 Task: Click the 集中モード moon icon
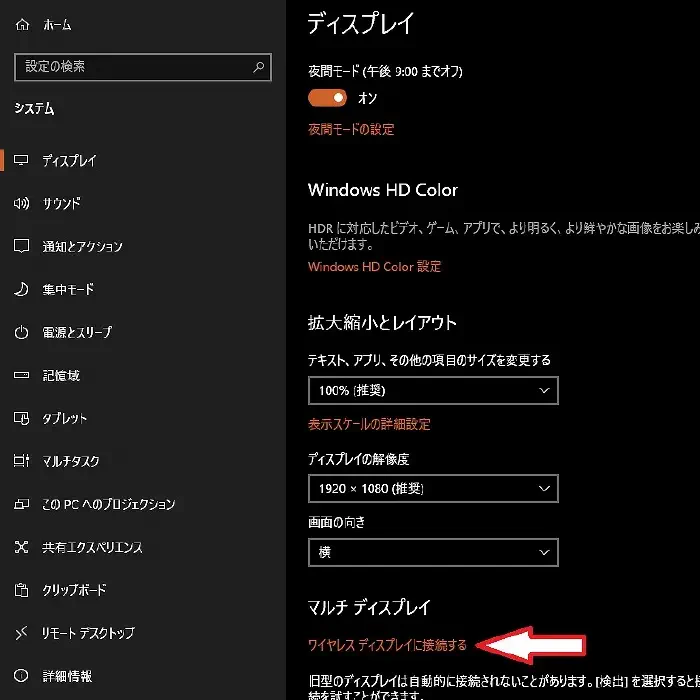[21, 289]
